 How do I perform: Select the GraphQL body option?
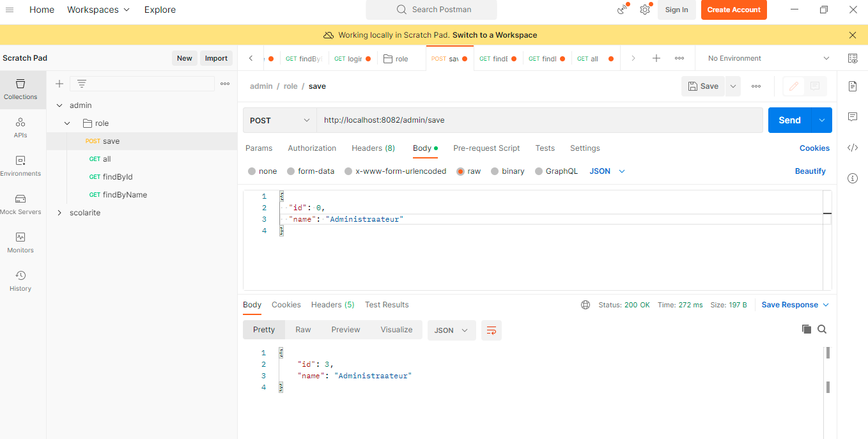[556, 171]
